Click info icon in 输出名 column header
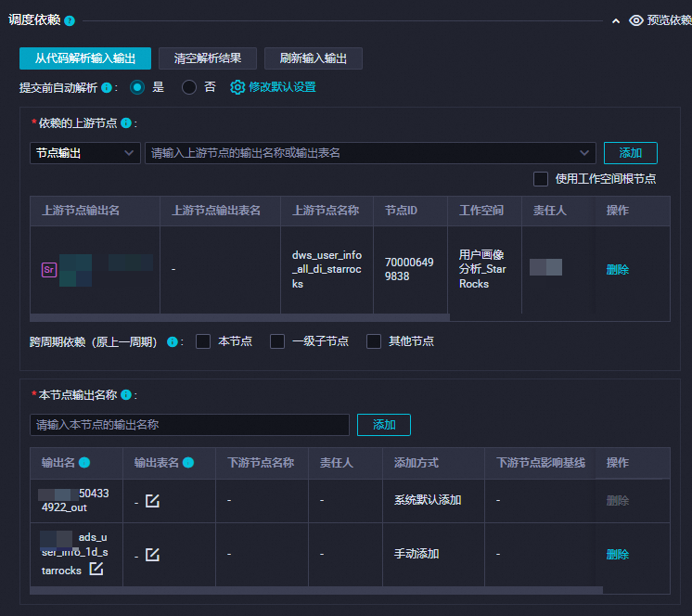The image size is (692, 616). [x=84, y=462]
